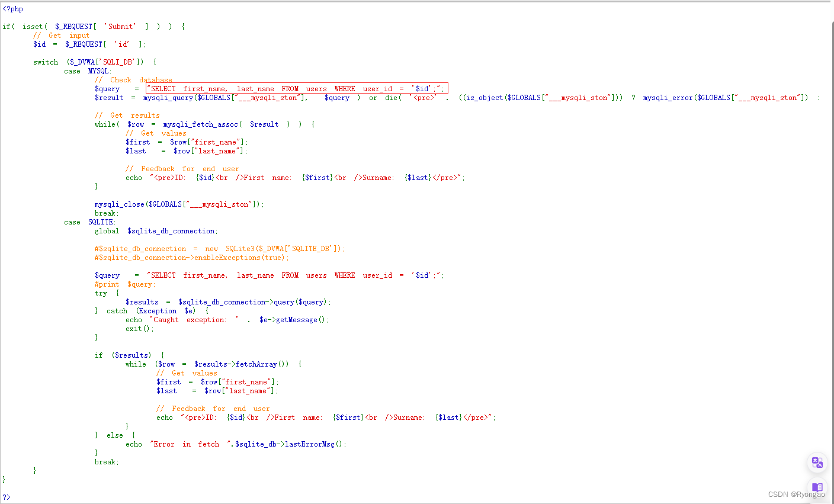This screenshot has height=504, width=834.
Task: Open the floating reading mode book icon
Action: (817, 487)
